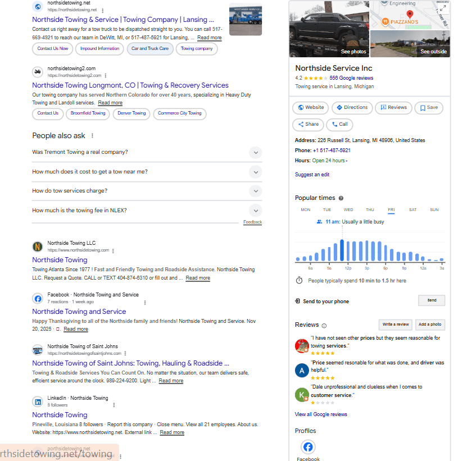Open the popular times help icon
The image size is (476, 461).
click(x=341, y=198)
